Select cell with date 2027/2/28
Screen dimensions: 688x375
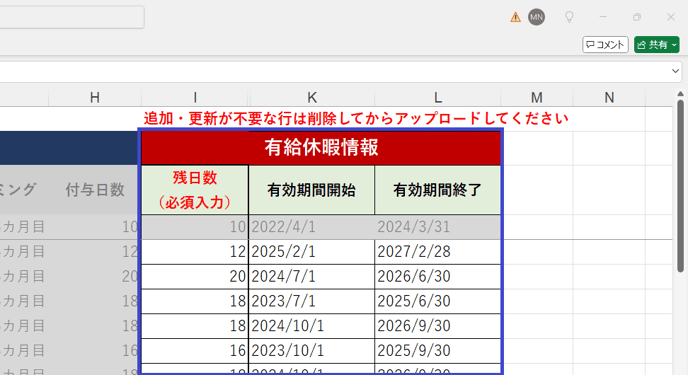click(x=437, y=252)
